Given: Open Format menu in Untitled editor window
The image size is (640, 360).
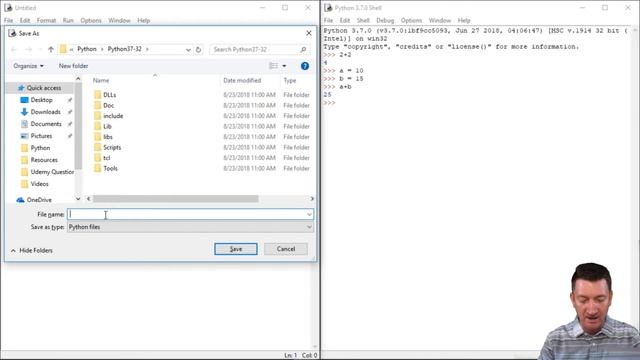Looking at the screenshot, I should (x=46, y=20).
